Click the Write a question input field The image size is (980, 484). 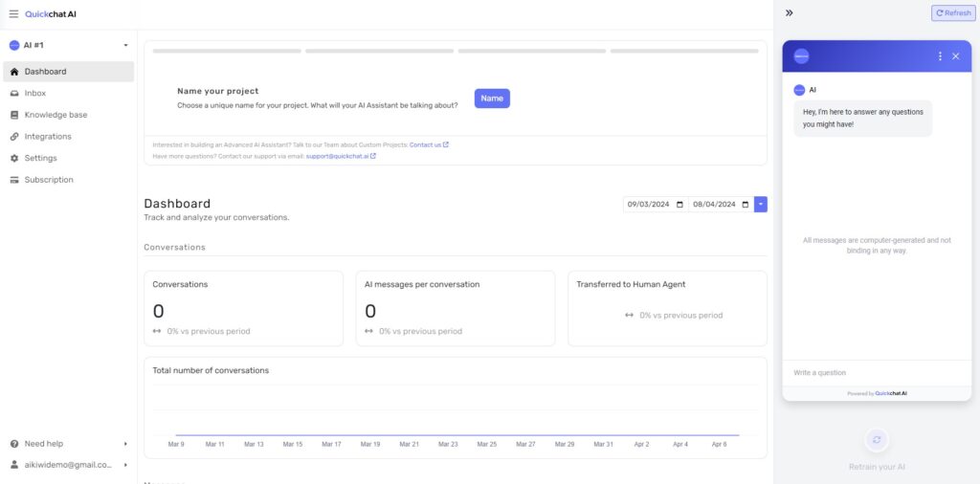pos(877,373)
